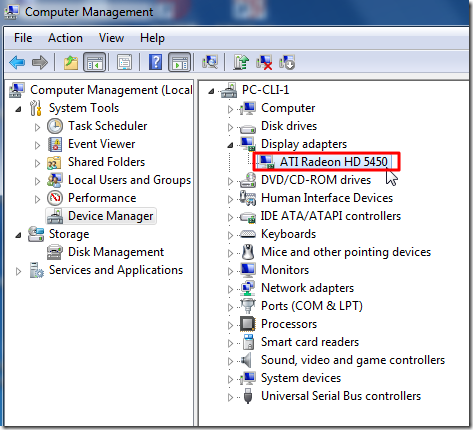Collapse the System Tools node

[x=19, y=109]
